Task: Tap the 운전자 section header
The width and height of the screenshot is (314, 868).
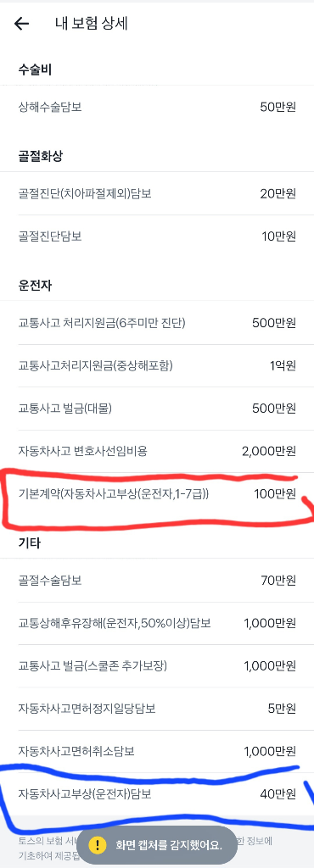Action: click(x=35, y=285)
